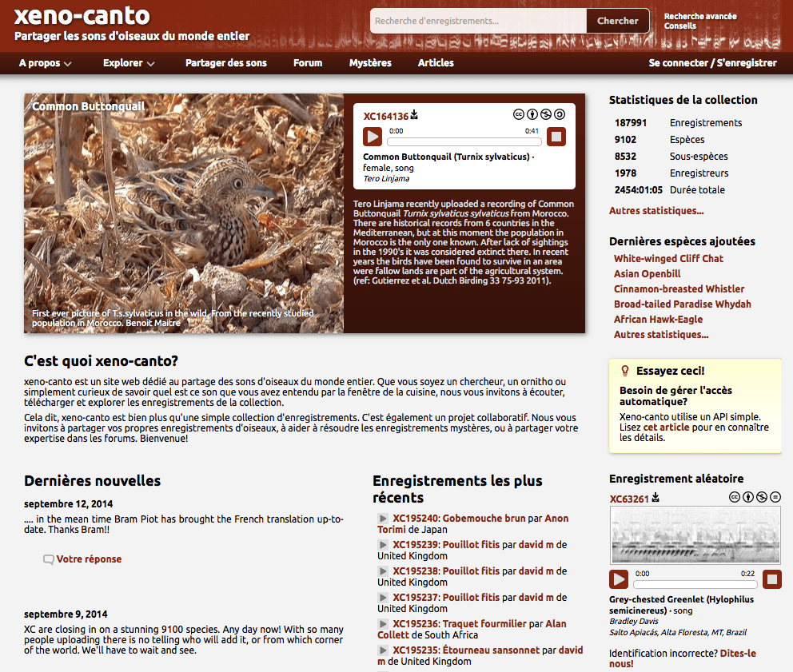Click Dites-le nous! identification link

pyautogui.click(x=683, y=658)
